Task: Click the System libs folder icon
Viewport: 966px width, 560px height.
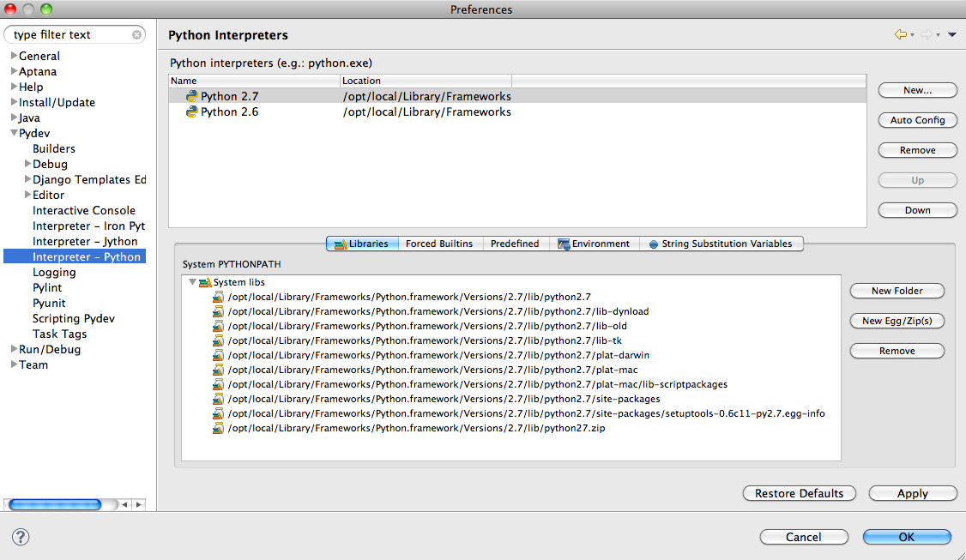Action: [x=205, y=282]
